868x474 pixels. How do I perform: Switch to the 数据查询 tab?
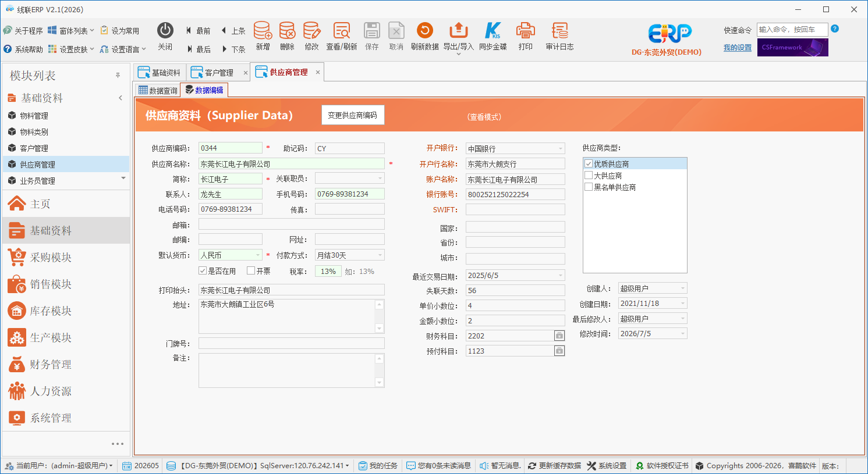click(158, 90)
